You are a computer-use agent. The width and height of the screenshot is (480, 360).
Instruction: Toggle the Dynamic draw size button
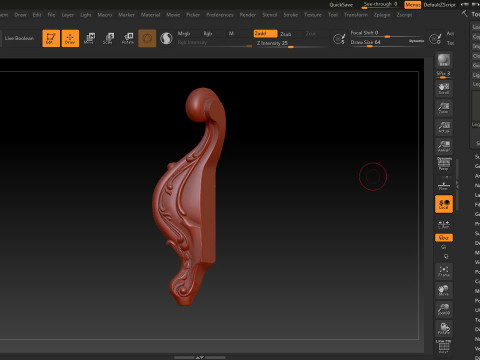pyautogui.click(x=416, y=41)
